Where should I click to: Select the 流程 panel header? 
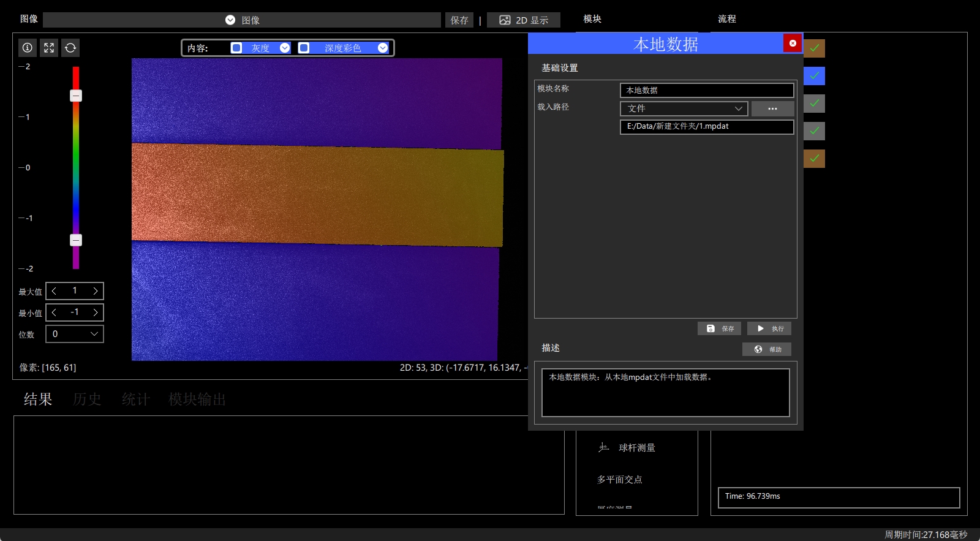(x=727, y=19)
